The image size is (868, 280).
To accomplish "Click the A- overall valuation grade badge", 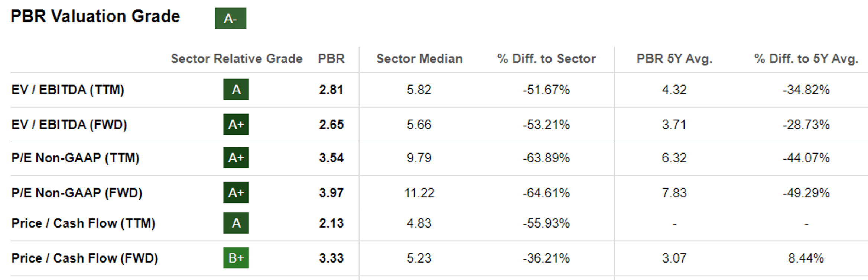I will click(x=230, y=18).
